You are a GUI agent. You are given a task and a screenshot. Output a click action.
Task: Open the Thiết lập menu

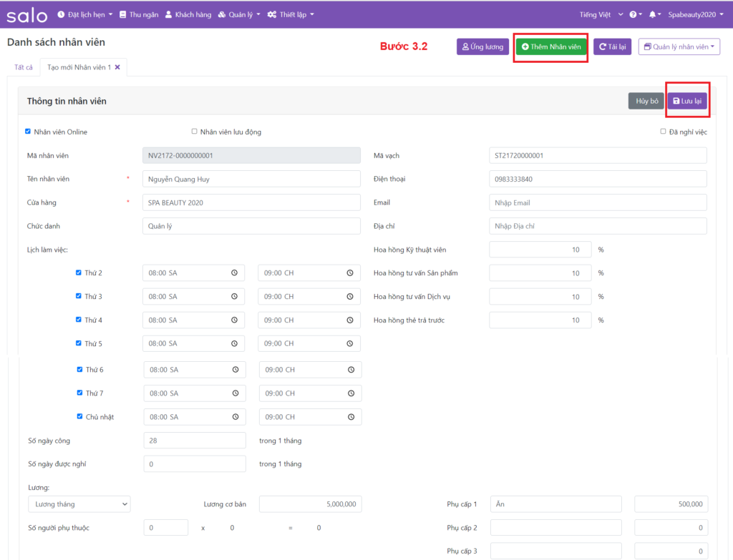(x=291, y=14)
